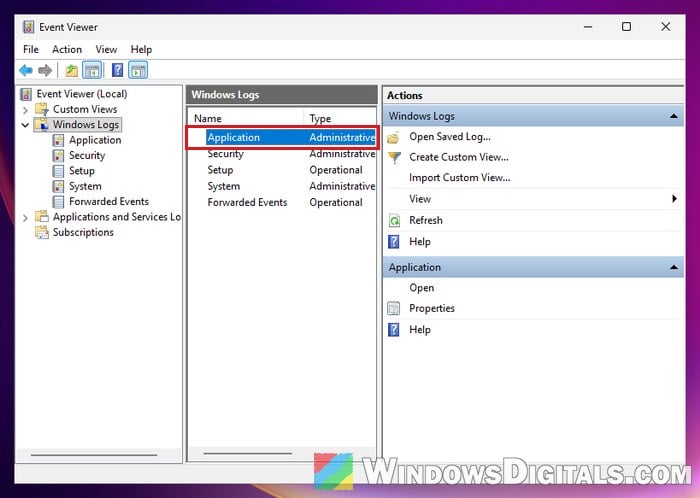The height and width of the screenshot is (498, 700).
Task: Click the Subscriptions icon in tree
Action: [42, 232]
